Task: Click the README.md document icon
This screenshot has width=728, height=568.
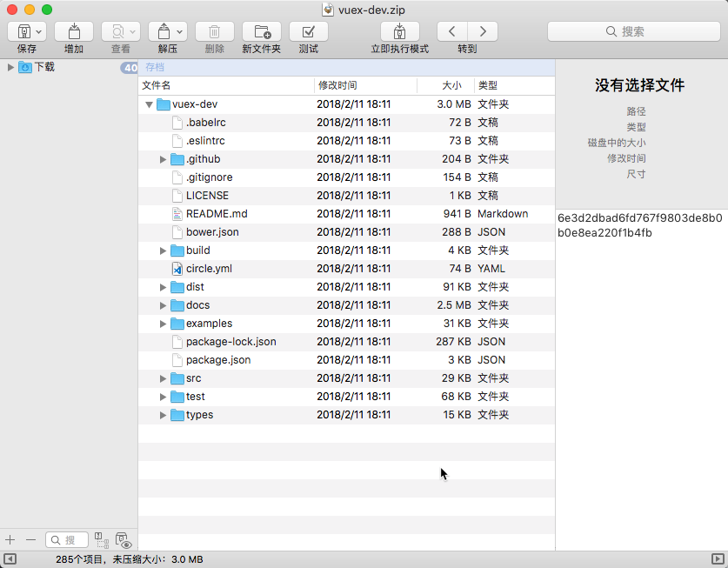Action: pos(177,214)
